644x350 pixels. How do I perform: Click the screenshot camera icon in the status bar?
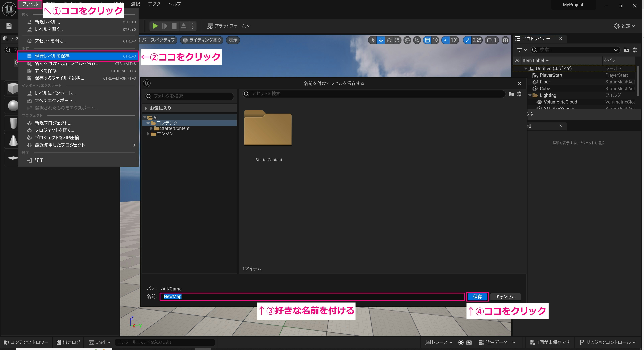coord(469,342)
